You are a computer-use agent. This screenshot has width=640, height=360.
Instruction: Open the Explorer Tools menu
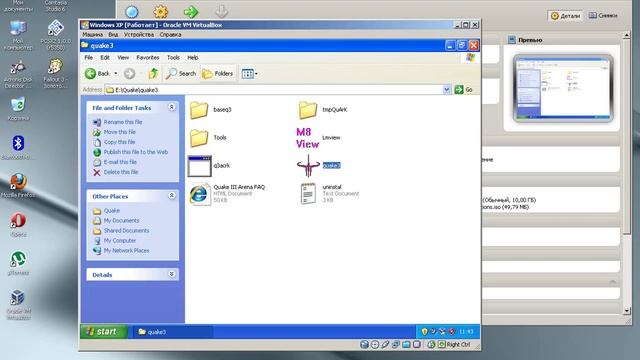173,58
